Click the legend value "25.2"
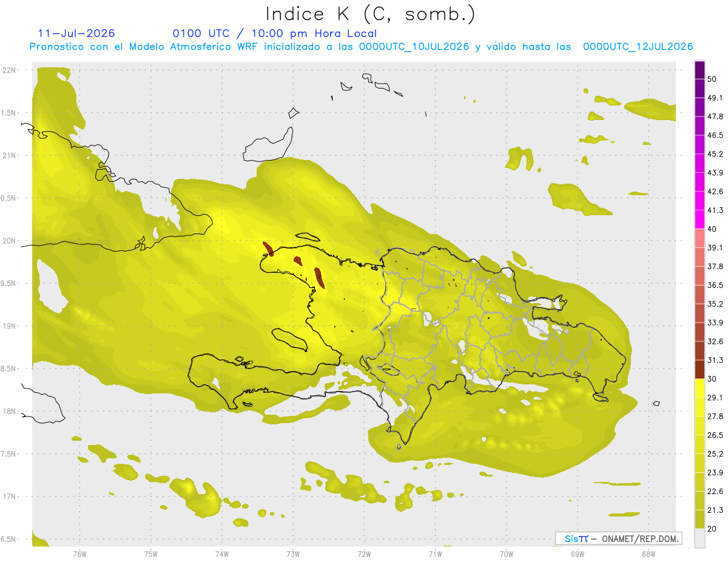The image size is (728, 562). click(715, 454)
